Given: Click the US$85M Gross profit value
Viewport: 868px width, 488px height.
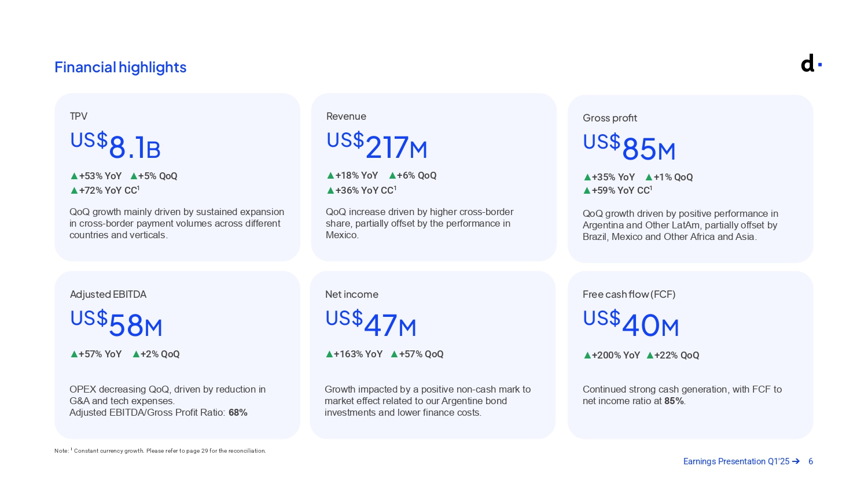Looking at the screenshot, I should point(629,148).
